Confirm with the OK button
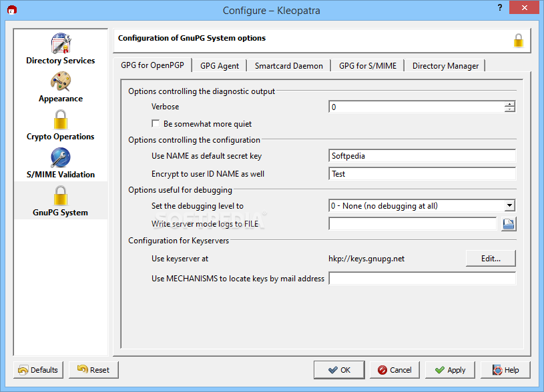The width and height of the screenshot is (544, 392). pos(339,370)
